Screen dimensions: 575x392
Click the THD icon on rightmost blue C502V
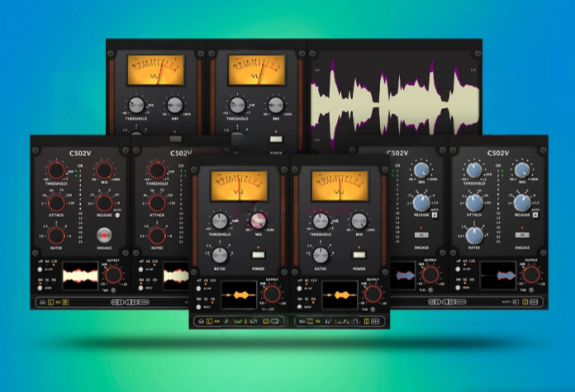[x=531, y=290]
